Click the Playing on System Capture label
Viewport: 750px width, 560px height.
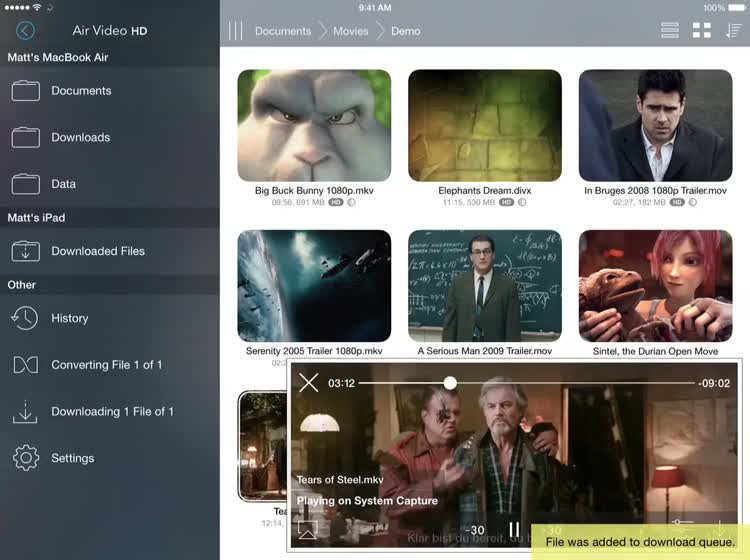367,501
